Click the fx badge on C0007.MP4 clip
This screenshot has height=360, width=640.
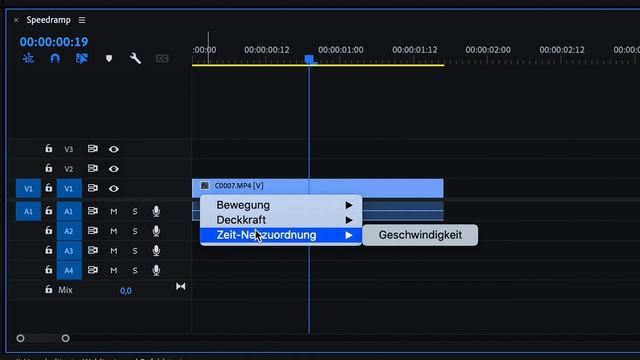tap(204, 186)
